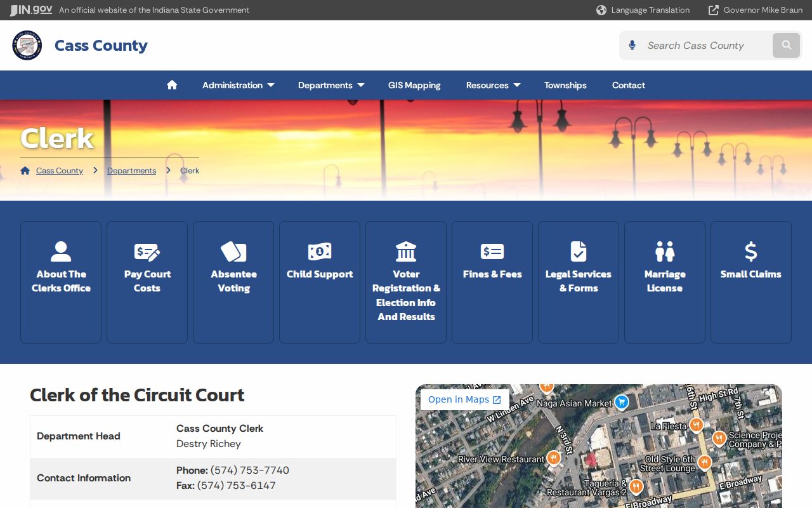Viewport: 812px width, 508px height.
Task: Click the fax number (574) 753-6147
Action: (237, 486)
